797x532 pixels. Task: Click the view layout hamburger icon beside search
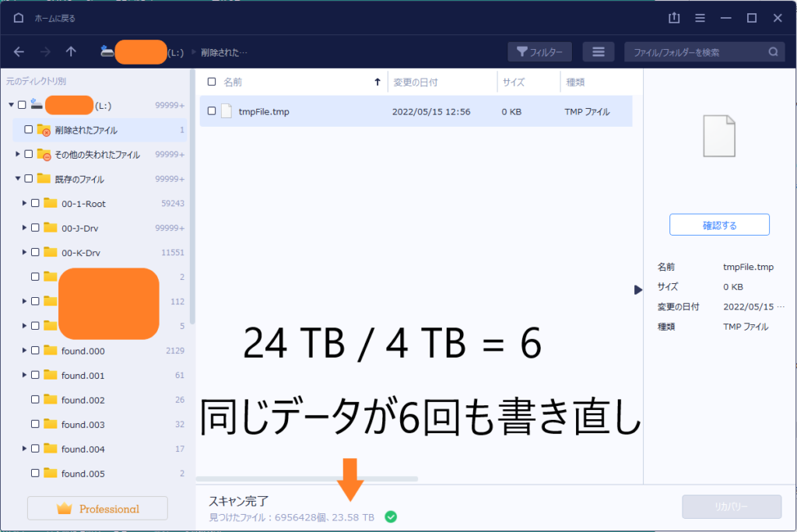[597, 51]
